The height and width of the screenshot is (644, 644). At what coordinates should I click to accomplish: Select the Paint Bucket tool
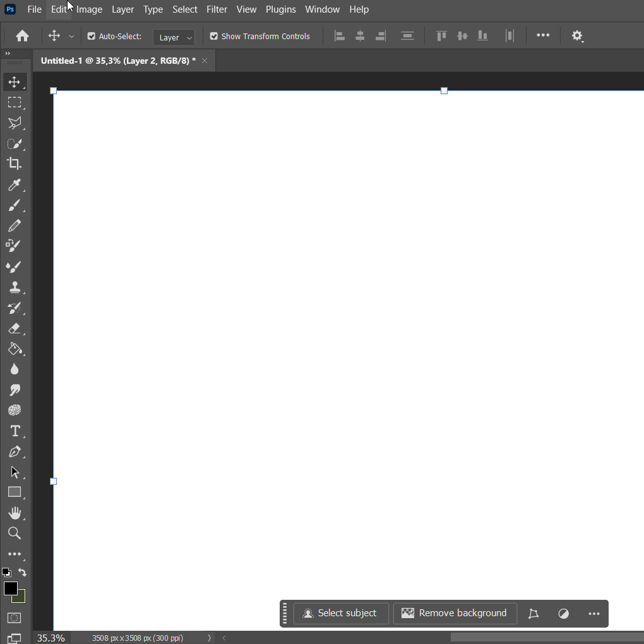[x=15, y=349]
